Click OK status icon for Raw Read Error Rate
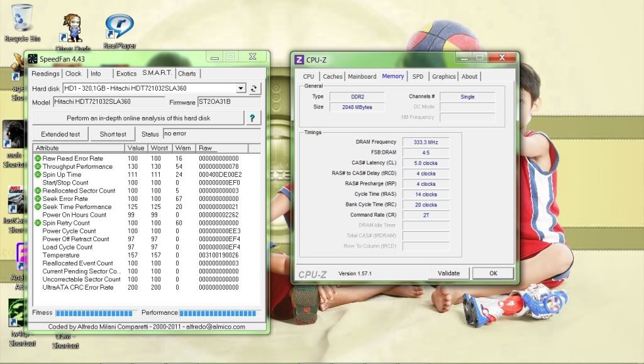The width and height of the screenshot is (644, 364). point(38,158)
